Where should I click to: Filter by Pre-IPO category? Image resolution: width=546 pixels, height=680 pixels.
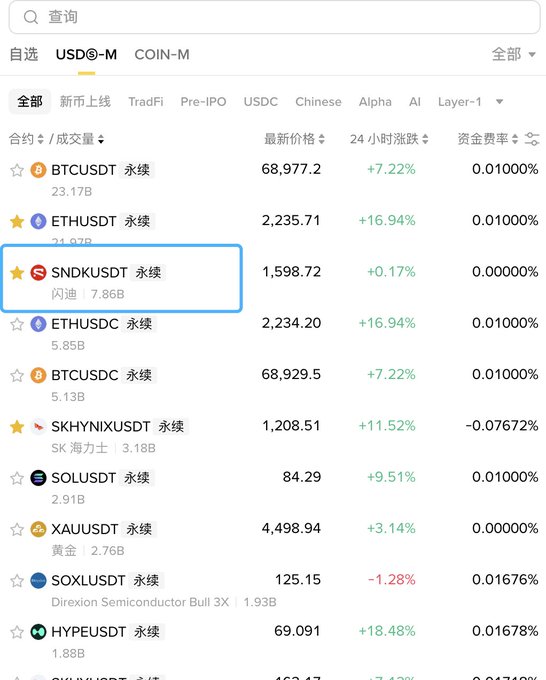(x=203, y=102)
